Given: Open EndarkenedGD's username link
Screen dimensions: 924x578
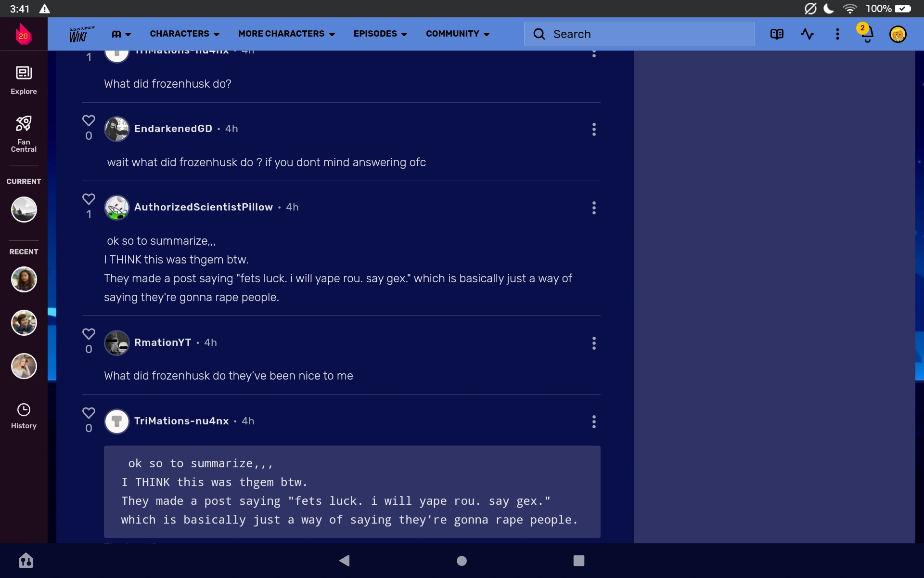Looking at the screenshot, I should coord(173,129).
